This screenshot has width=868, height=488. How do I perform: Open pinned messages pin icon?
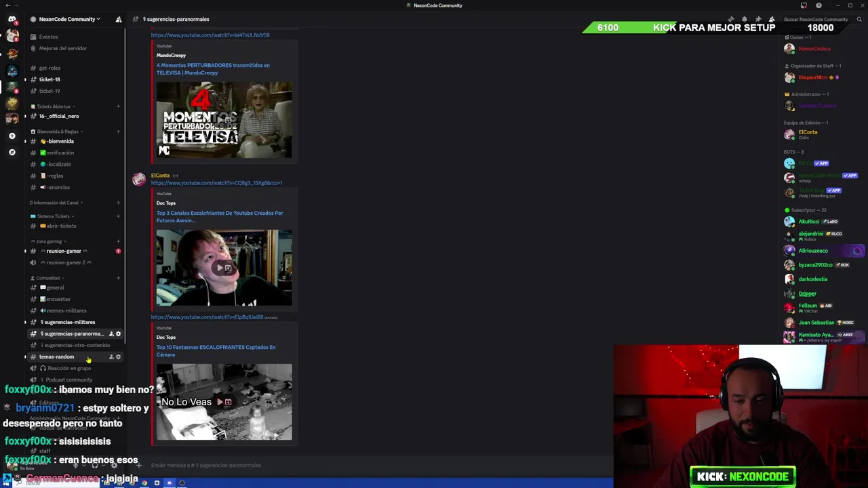758,19
